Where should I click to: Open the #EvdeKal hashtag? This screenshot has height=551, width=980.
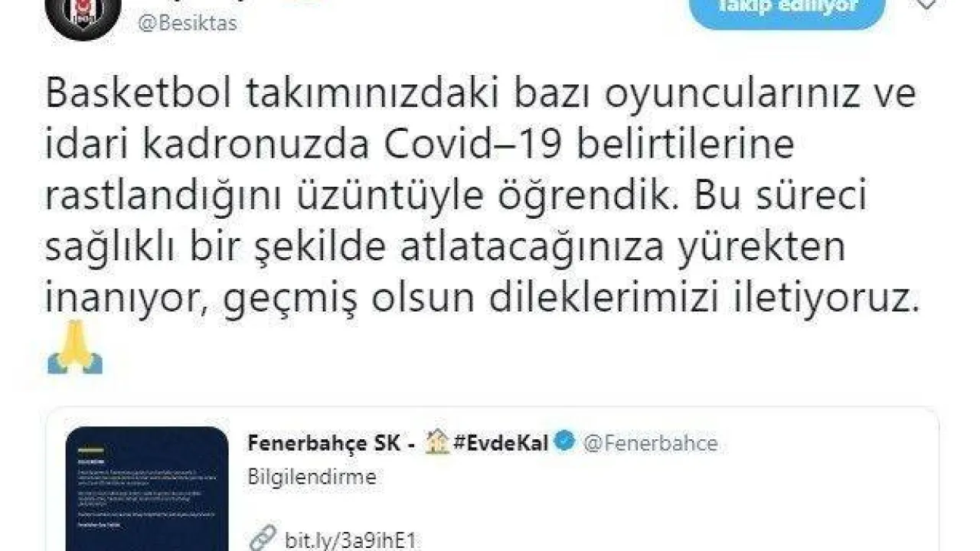(500, 443)
